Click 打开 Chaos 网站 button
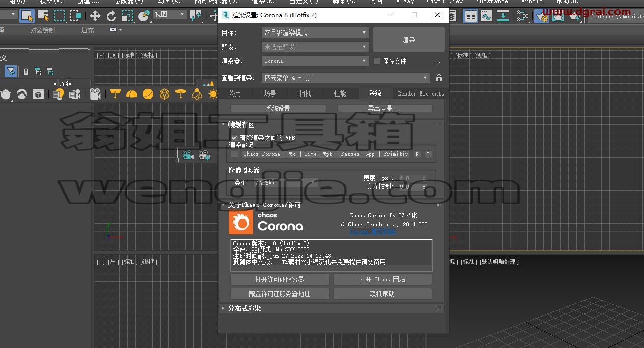 [383, 279]
